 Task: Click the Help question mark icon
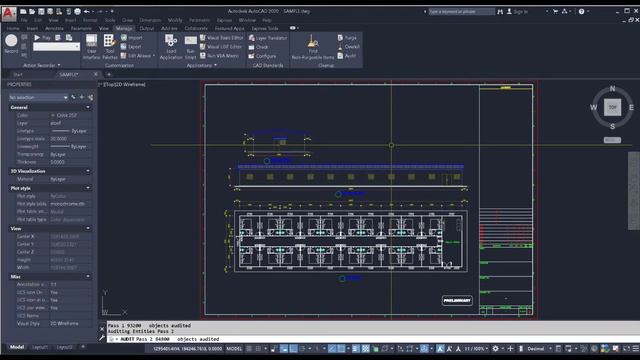581,11
